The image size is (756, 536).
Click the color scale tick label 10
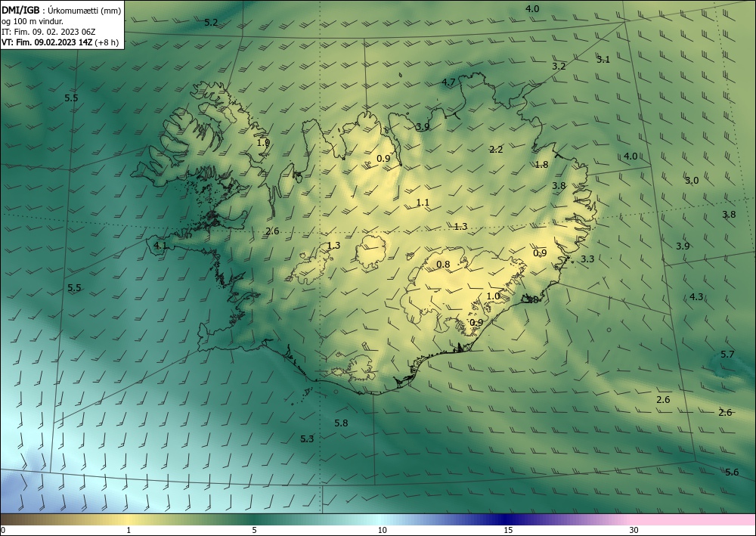pos(383,530)
